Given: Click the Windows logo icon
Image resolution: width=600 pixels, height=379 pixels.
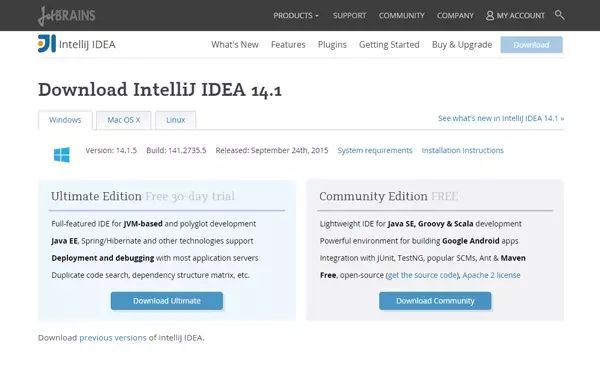Looking at the screenshot, I should pos(62,155).
